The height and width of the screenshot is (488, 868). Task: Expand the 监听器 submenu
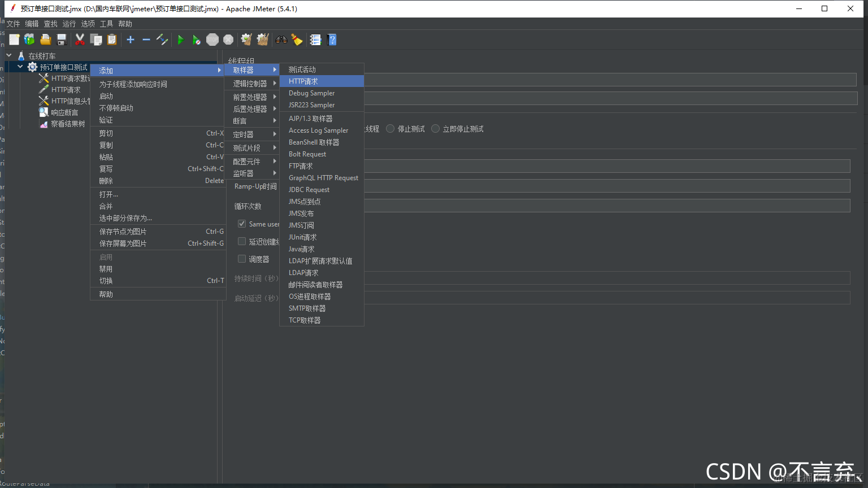point(253,173)
